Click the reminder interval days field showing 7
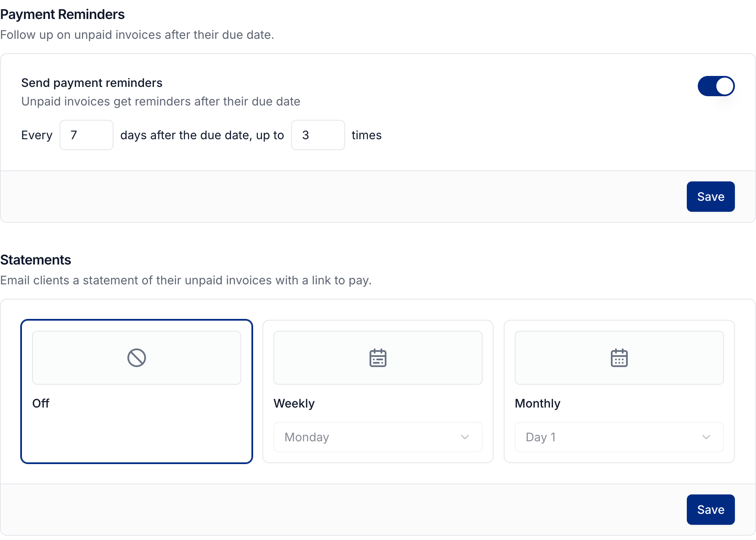 pyautogui.click(x=86, y=135)
